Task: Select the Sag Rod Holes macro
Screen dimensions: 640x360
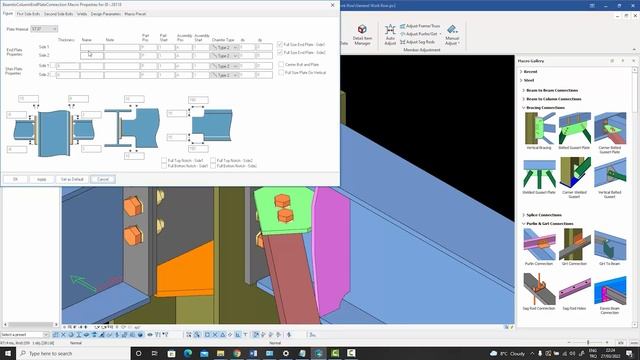Action: (574, 292)
